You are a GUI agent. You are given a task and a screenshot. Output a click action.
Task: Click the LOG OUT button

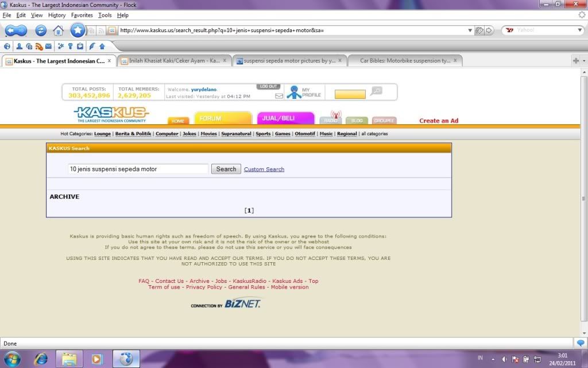(x=269, y=87)
